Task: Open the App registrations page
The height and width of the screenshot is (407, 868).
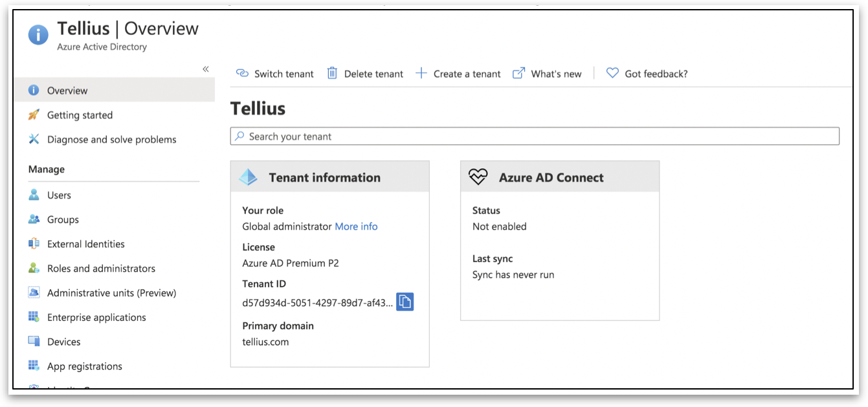Action: click(x=84, y=366)
